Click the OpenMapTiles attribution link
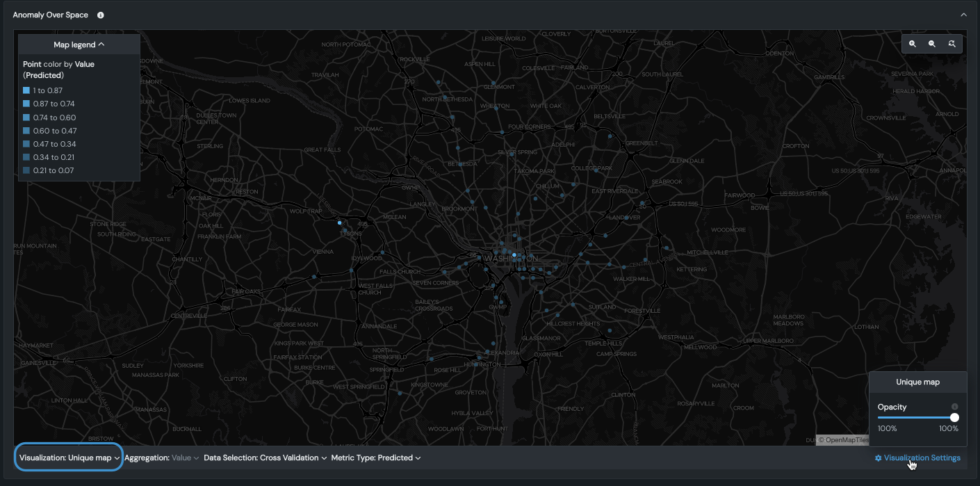Screen dimensions: 980x486 point(843,440)
